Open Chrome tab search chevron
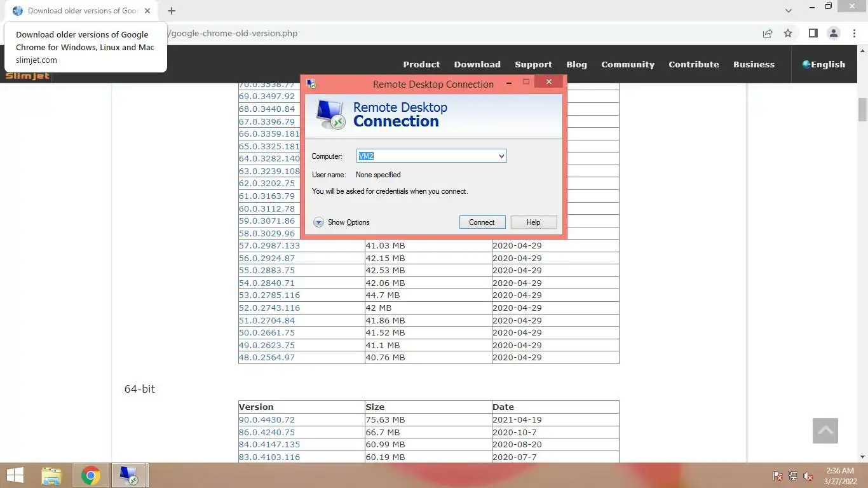The image size is (868, 488). (789, 11)
